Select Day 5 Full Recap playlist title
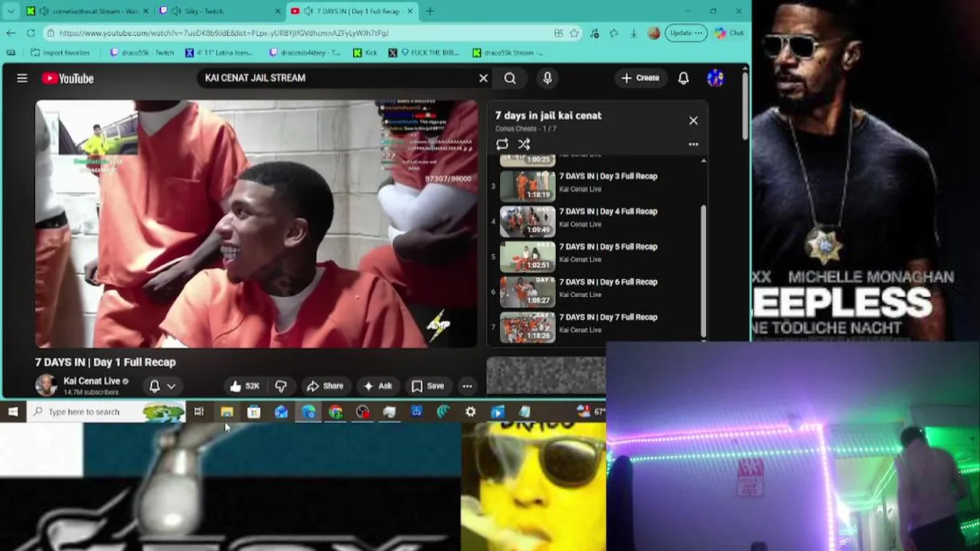This screenshot has width=980, height=551. point(608,246)
